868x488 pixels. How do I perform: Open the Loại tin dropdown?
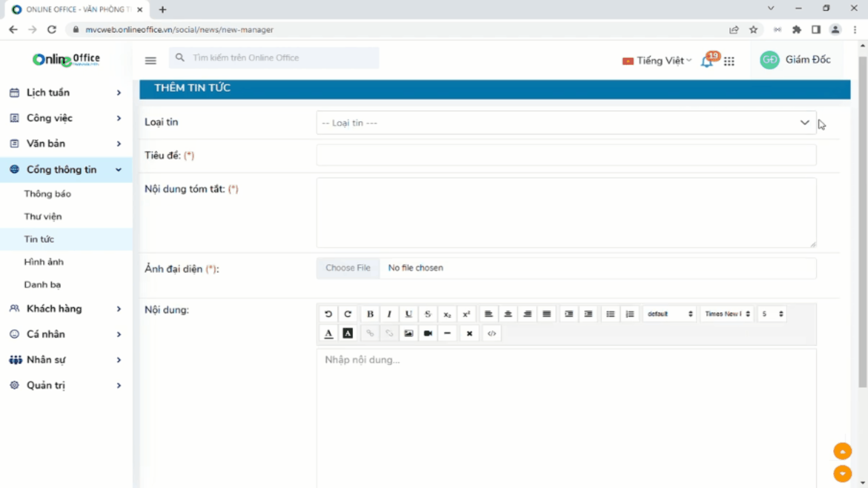[x=566, y=123]
